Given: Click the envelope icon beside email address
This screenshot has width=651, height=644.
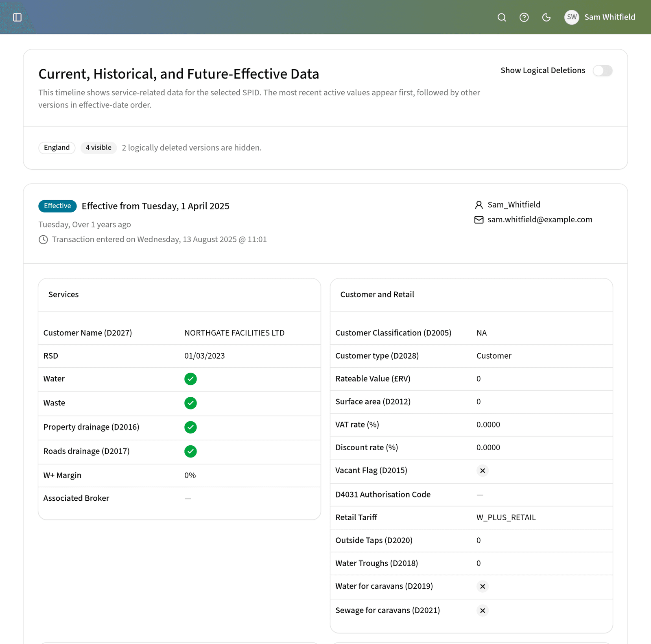Looking at the screenshot, I should 479,220.
